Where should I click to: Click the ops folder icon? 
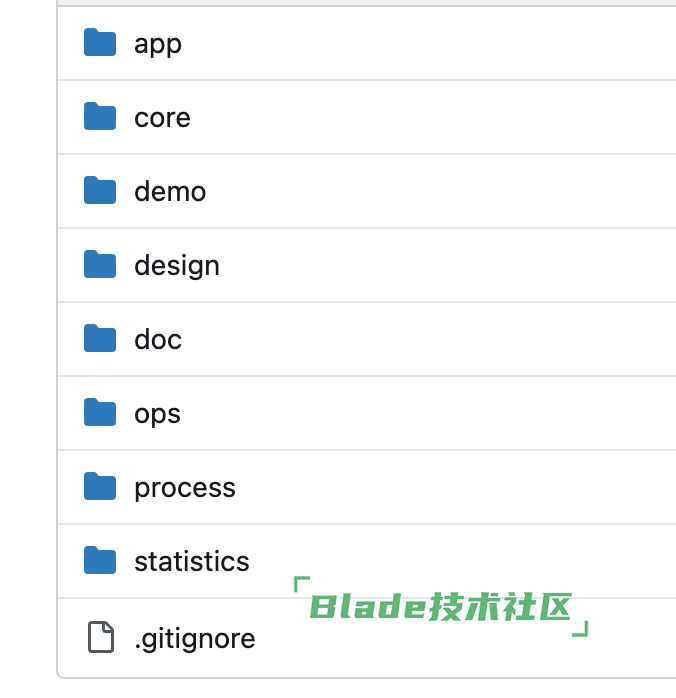(x=100, y=412)
